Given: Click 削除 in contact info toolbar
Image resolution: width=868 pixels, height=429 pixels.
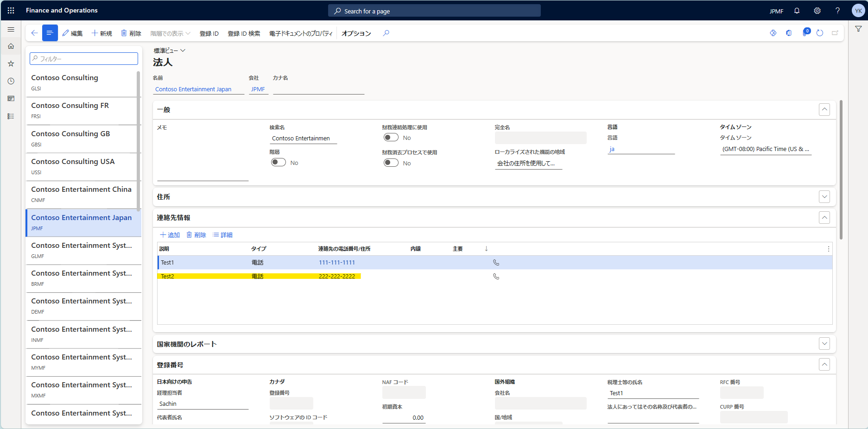Looking at the screenshot, I should tap(196, 235).
